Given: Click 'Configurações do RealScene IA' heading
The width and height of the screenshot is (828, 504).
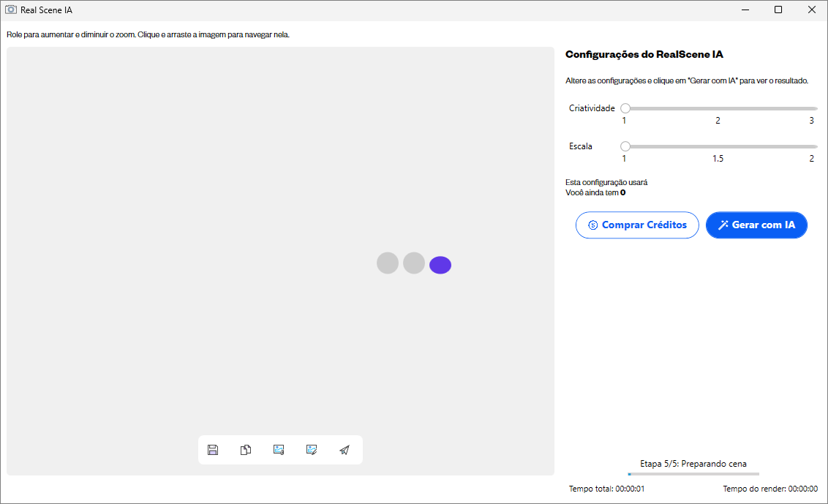Looking at the screenshot, I should tap(644, 54).
